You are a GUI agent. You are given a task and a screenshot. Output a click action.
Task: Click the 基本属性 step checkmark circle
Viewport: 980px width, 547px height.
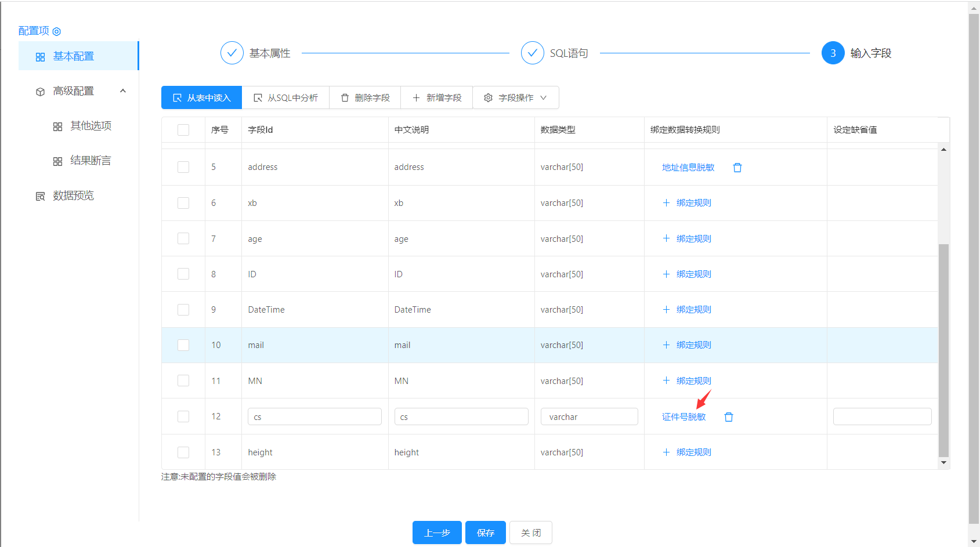tap(232, 53)
